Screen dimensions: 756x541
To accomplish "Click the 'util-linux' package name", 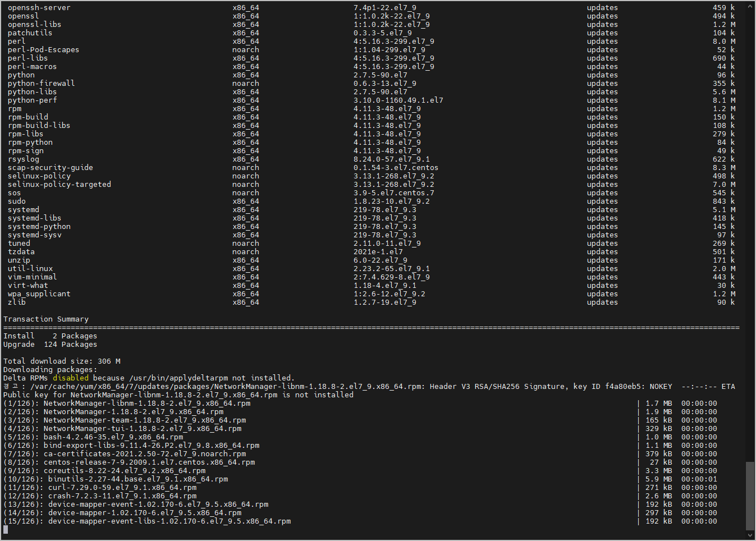I will pos(30,269).
